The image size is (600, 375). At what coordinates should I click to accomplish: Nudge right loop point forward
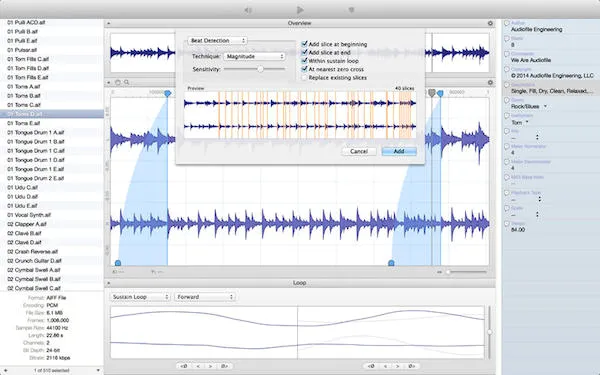tap(398, 366)
